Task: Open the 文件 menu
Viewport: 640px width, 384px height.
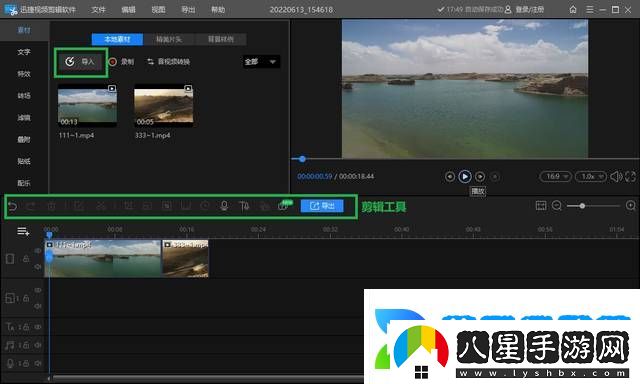Action: pyautogui.click(x=98, y=9)
